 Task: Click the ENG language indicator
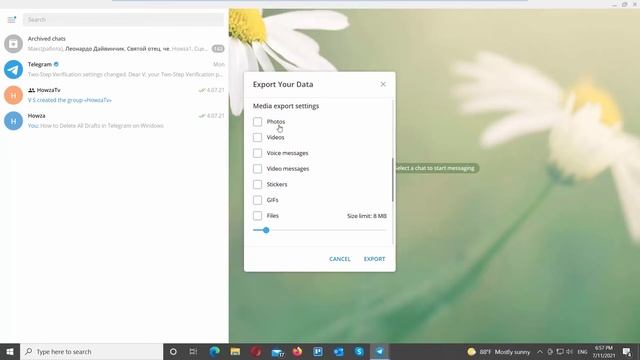coord(582,351)
